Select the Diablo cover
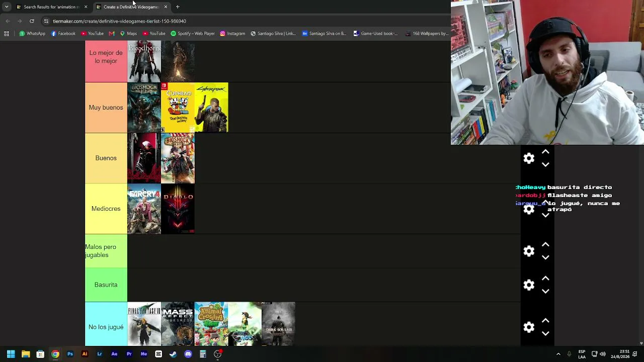Viewport: 644px width, 362px height. tap(178, 209)
